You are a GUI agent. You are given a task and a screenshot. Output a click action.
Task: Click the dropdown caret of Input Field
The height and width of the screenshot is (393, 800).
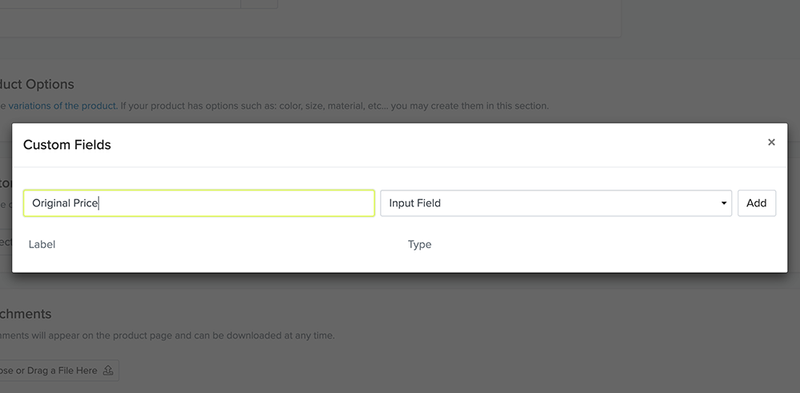723,203
